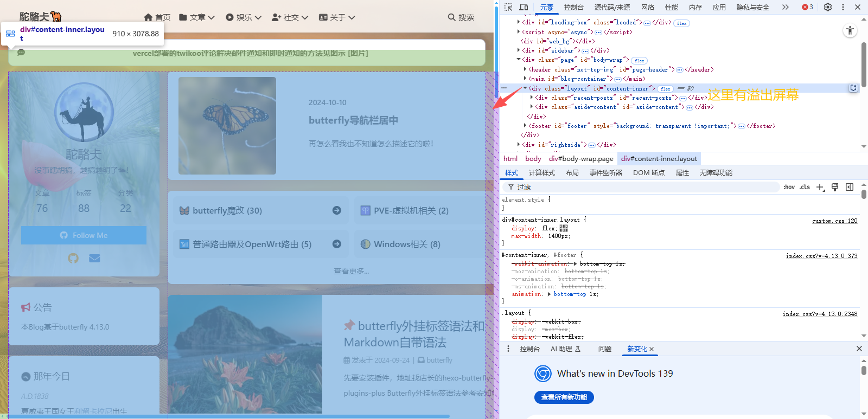Collapse the content-inner div node
Viewport: 868px width, 419px height.
click(525, 88)
